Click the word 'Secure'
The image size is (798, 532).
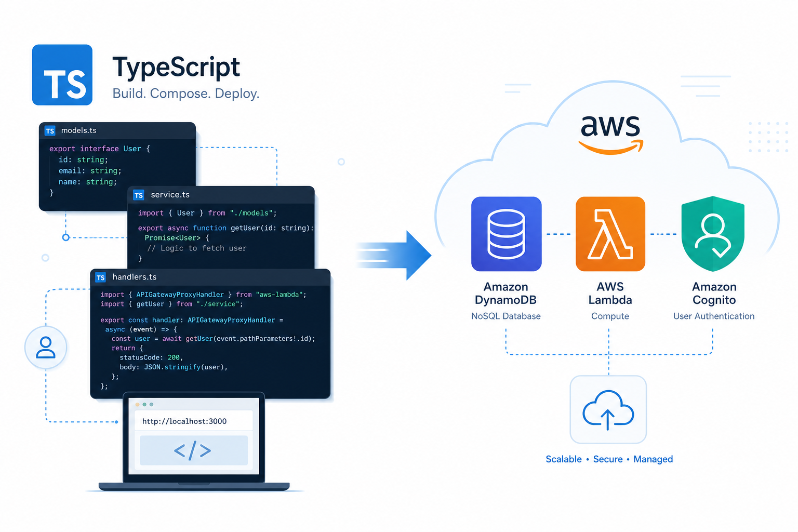pos(608,459)
